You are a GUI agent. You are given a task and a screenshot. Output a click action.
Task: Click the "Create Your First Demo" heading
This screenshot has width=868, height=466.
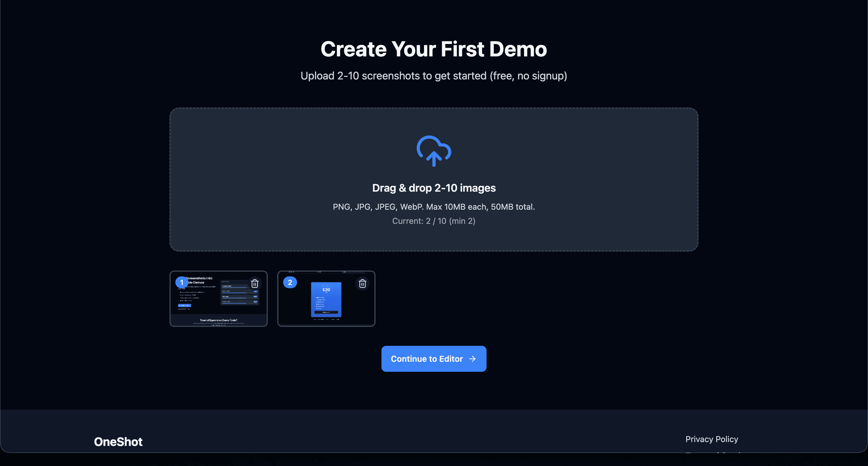[x=434, y=49]
